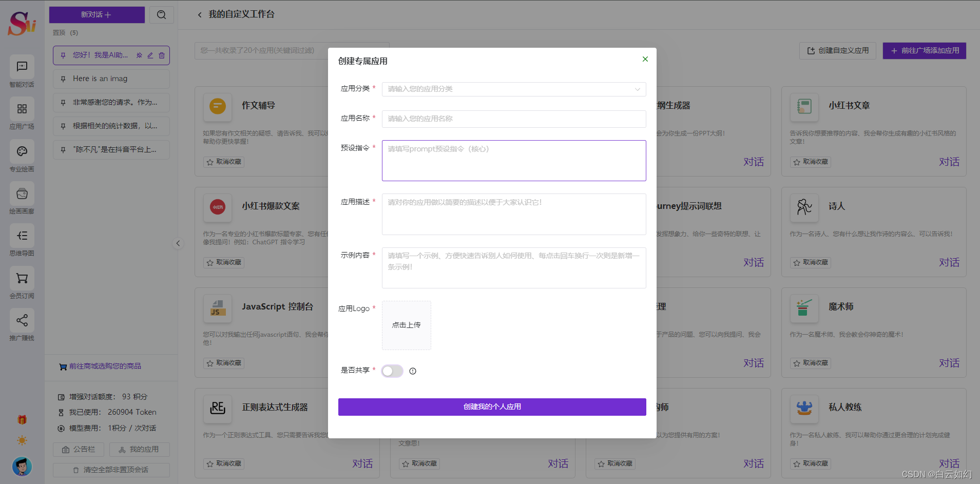
Task: Unfavorite 诗人 via 取消收藏
Action: (811, 262)
